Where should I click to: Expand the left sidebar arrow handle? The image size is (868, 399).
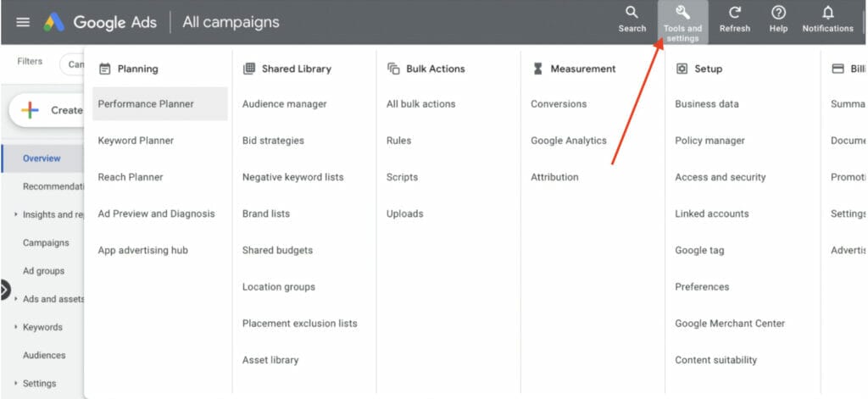point(4,291)
